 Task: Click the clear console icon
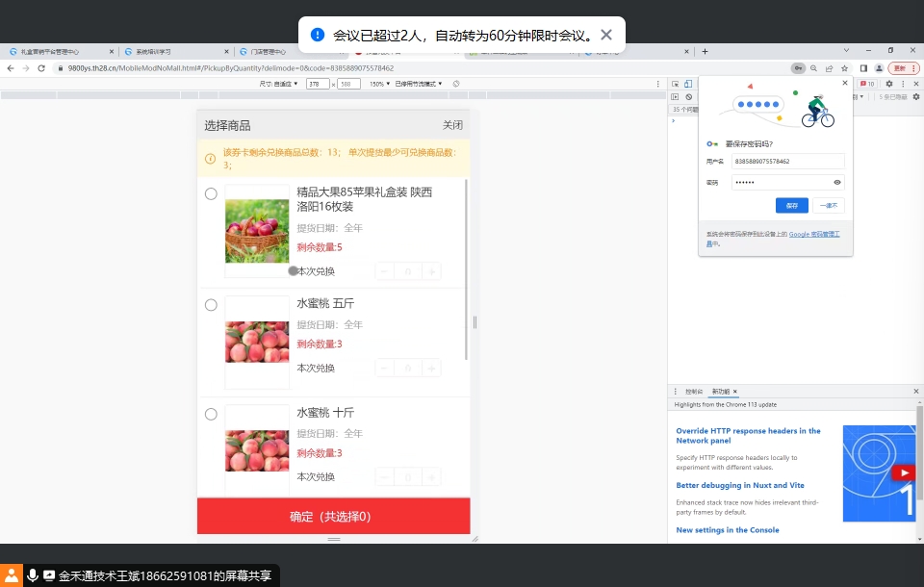688,97
